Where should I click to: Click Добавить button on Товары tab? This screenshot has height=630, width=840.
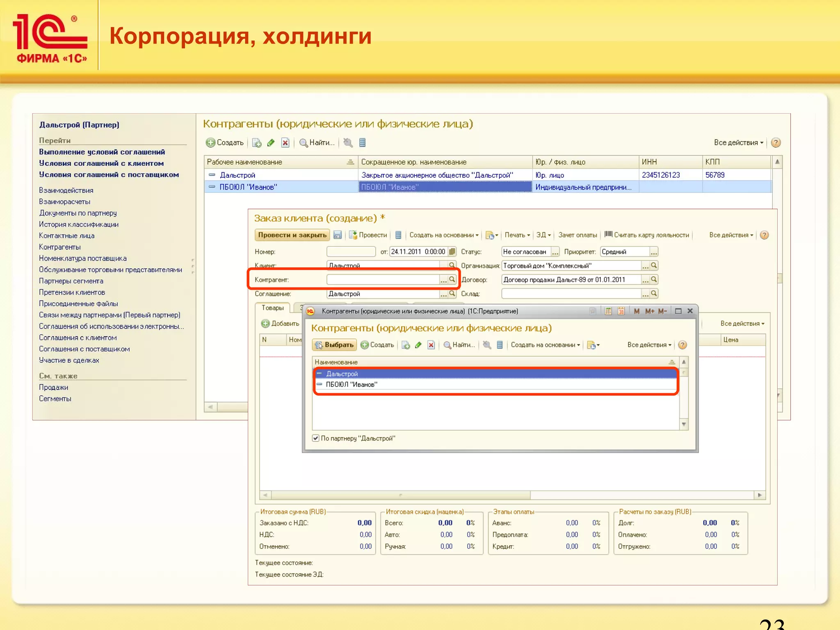click(x=280, y=324)
